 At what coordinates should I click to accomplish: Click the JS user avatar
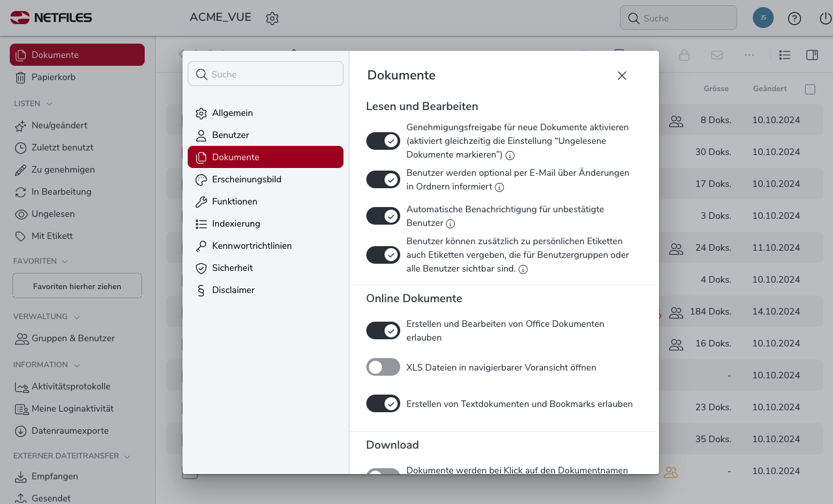coord(763,18)
